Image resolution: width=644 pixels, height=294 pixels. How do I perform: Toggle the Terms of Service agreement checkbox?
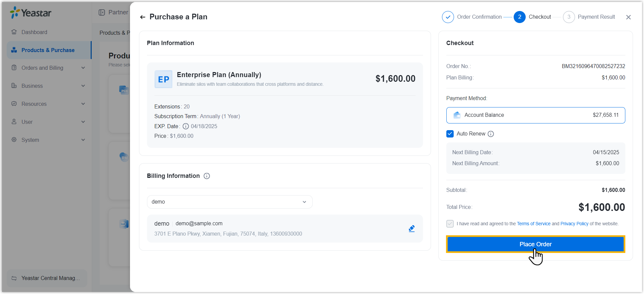(450, 224)
